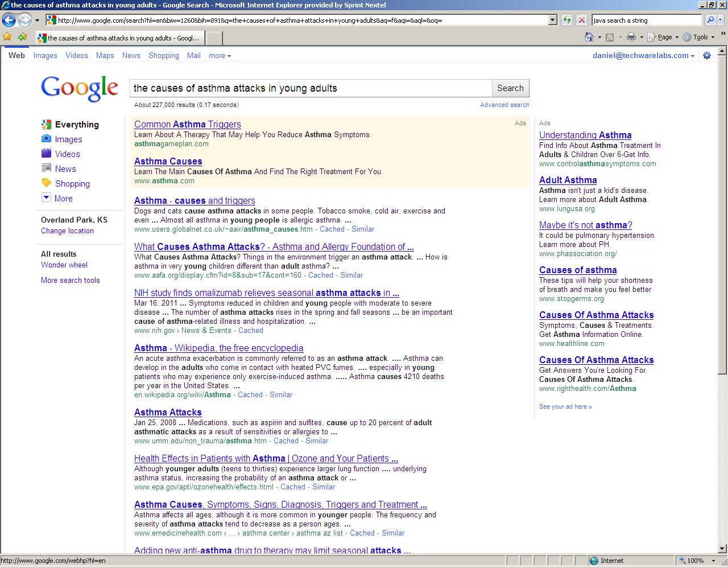Expand the 'more' dropdown in Google bar
Screen dimensions: 728x568
pyautogui.click(x=220, y=56)
